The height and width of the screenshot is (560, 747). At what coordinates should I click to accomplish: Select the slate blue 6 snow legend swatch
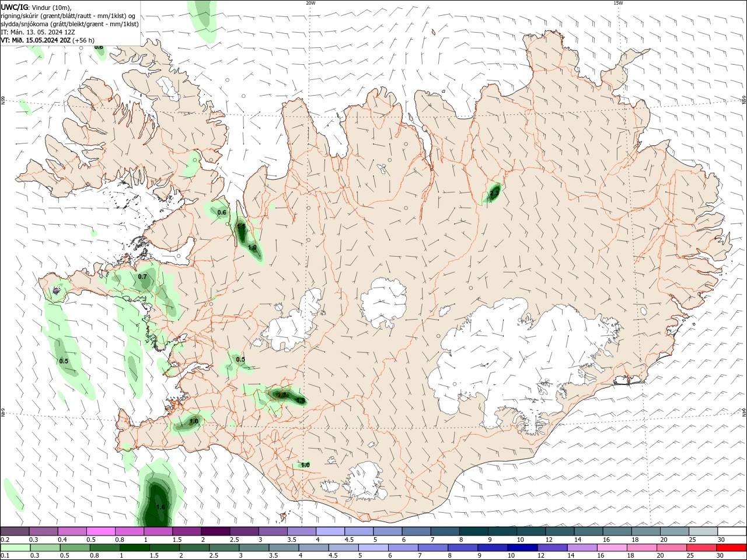(x=417, y=531)
